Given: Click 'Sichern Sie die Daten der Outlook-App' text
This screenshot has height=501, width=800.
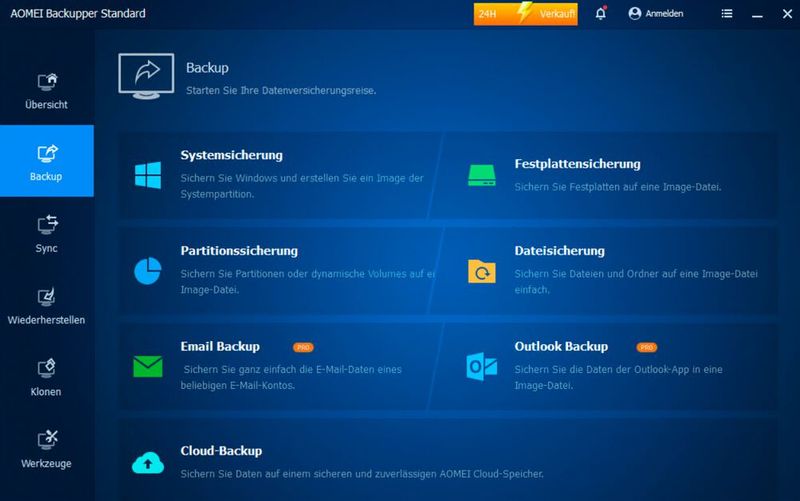Looking at the screenshot, I should coord(618,378).
